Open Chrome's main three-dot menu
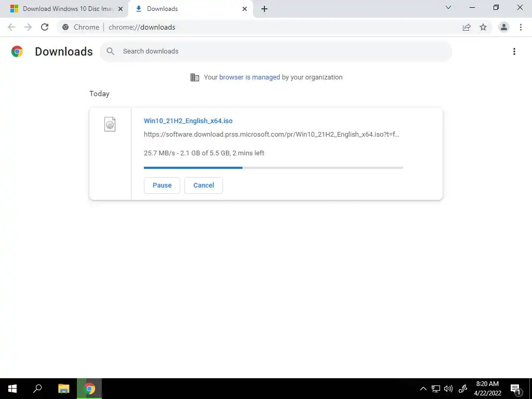The image size is (532, 399). tap(521, 27)
